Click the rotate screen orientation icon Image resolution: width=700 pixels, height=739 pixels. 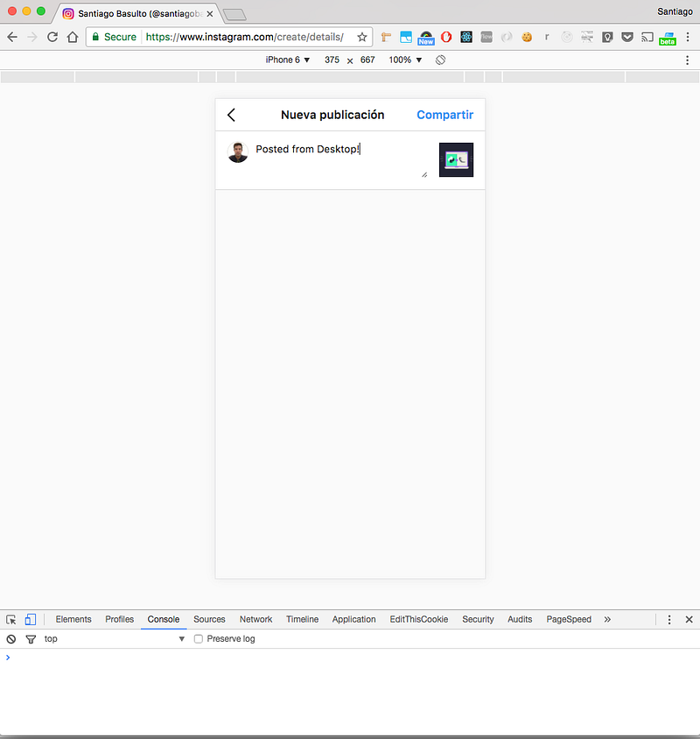[x=441, y=60]
